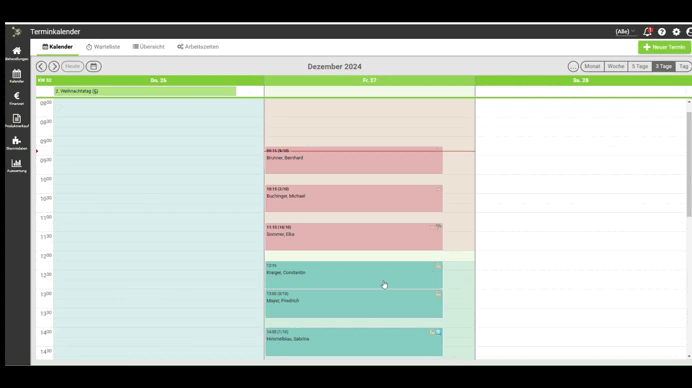This screenshot has height=388, width=692.
Task: Open the help question mark icon
Action: (x=662, y=32)
